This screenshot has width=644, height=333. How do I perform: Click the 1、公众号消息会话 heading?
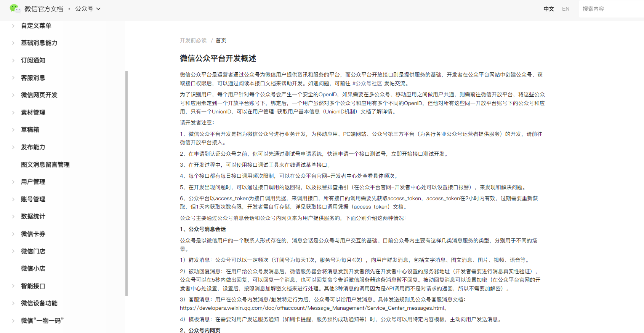[203, 229]
